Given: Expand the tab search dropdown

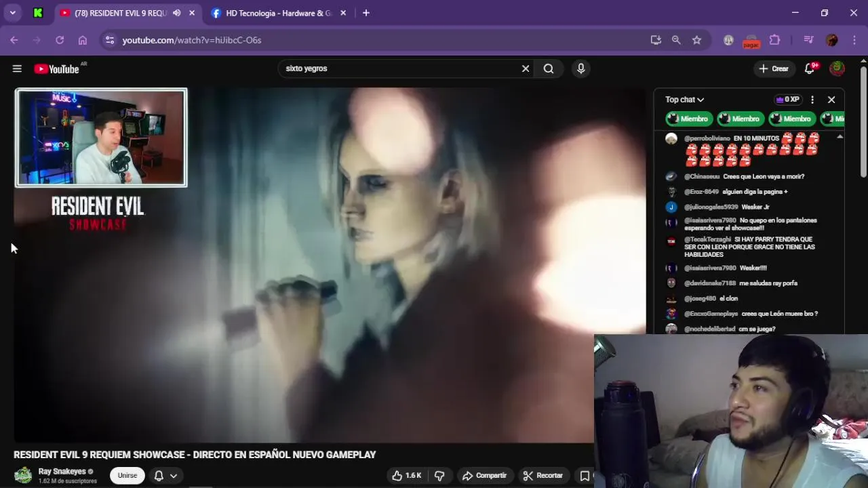Looking at the screenshot, I should pyautogui.click(x=12, y=13).
